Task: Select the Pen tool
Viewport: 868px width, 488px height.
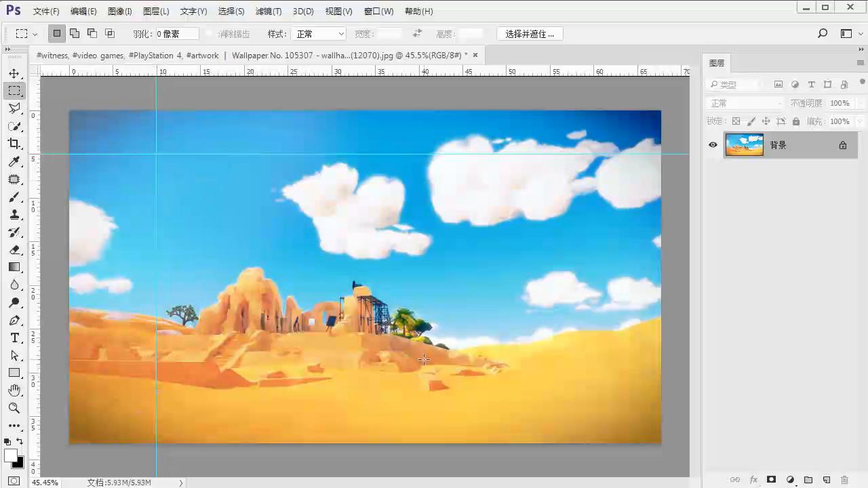Action: [14, 320]
